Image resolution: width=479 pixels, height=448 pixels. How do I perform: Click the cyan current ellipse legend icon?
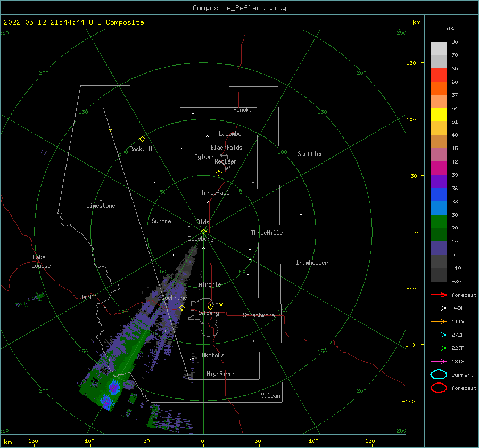click(439, 374)
